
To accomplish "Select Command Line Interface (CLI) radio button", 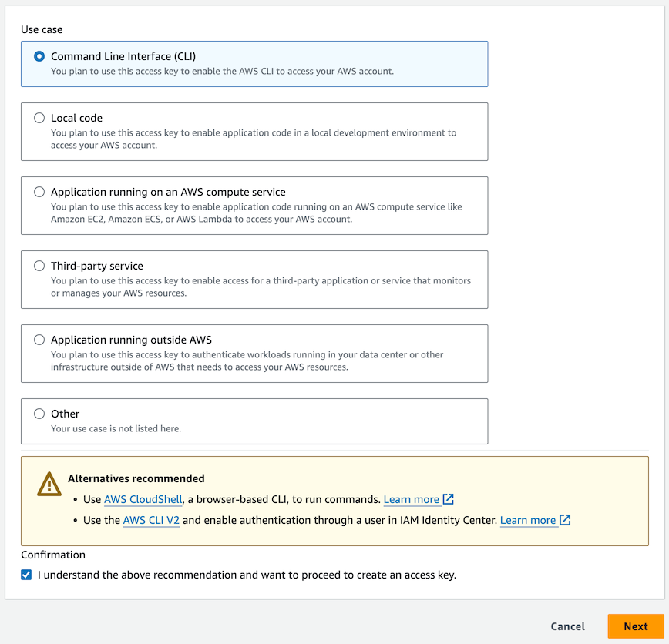I will pyautogui.click(x=39, y=56).
